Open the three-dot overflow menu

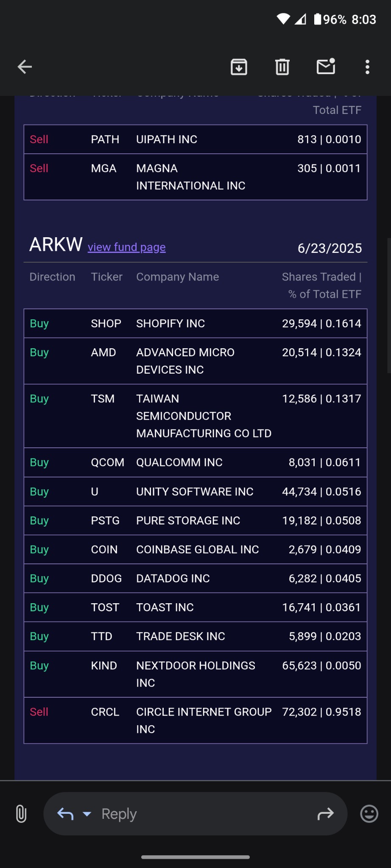pos(368,67)
